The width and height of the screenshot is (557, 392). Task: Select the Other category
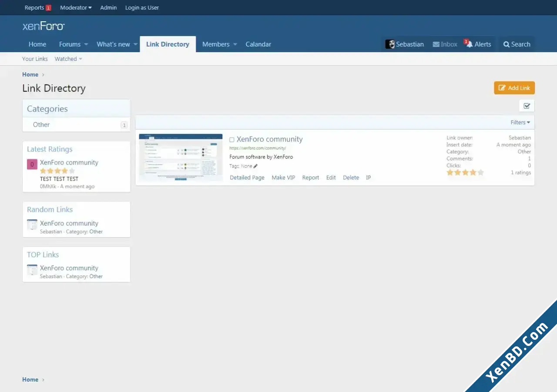click(41, 124)
